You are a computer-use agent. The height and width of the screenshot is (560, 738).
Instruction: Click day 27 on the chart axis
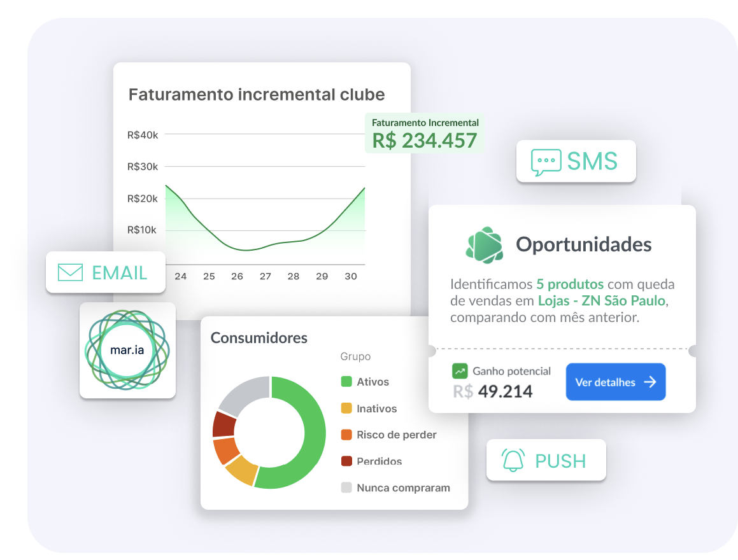266,277
